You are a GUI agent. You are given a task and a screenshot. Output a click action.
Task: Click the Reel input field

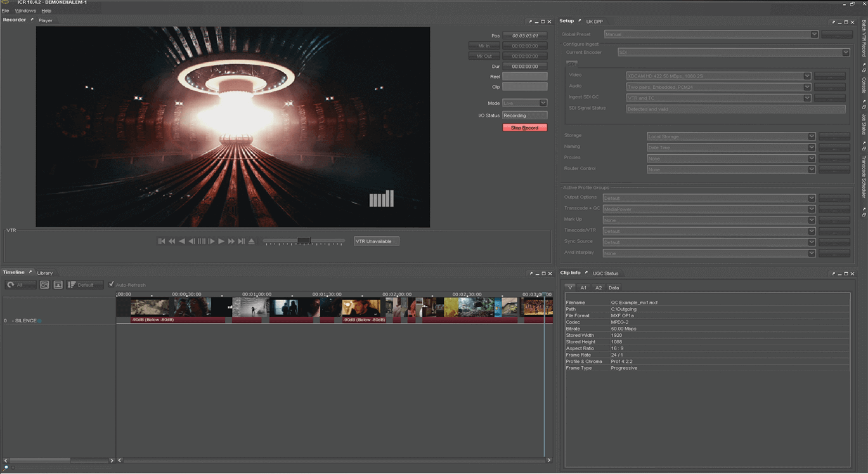coord(524,76)
